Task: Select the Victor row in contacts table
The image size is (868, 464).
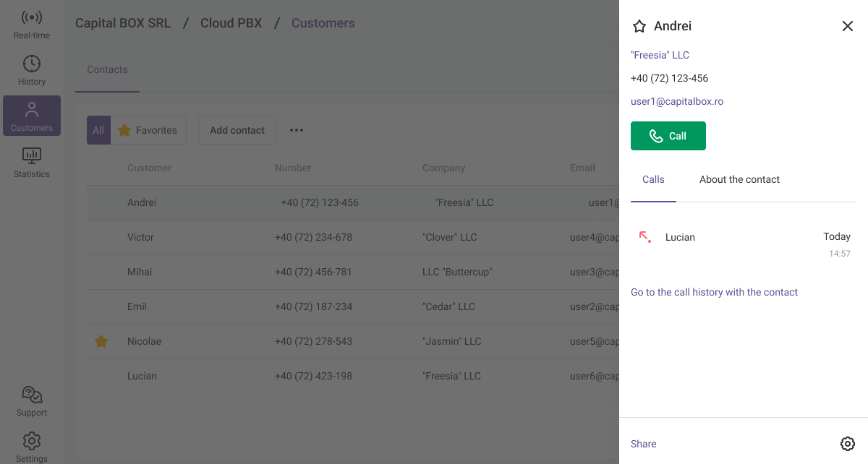Action: [x=140, y=237]
